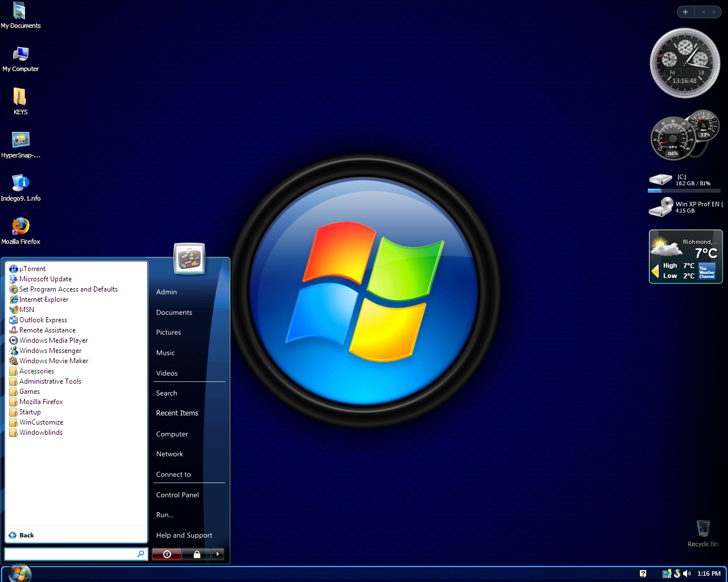Click the Start orb on the taskbar

[19, 573]
